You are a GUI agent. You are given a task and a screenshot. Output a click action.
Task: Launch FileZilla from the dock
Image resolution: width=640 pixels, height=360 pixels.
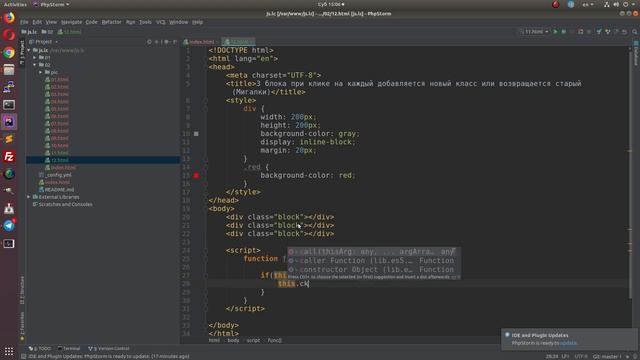(9, 157)
